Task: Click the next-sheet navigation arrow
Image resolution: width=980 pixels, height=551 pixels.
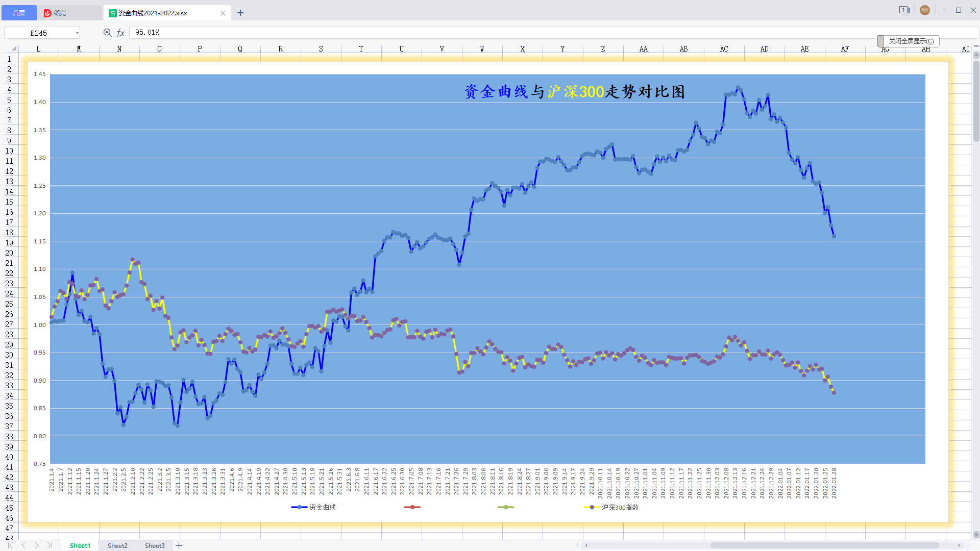Action: [x=36, y=545]
